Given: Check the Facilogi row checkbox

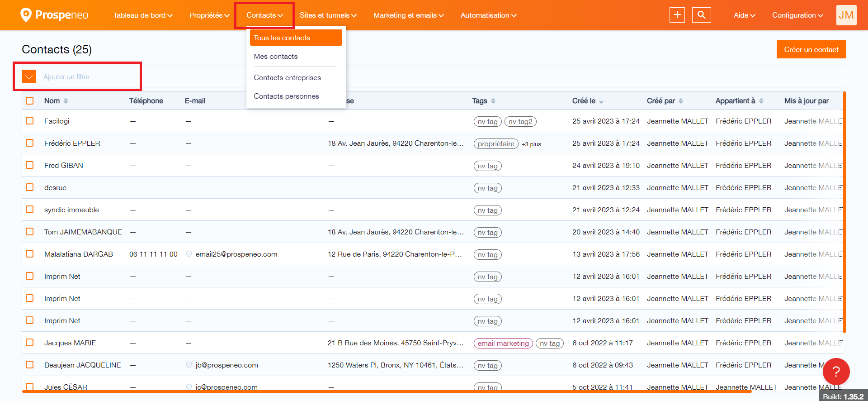Looking at the screenshot, I should [30, 121].
